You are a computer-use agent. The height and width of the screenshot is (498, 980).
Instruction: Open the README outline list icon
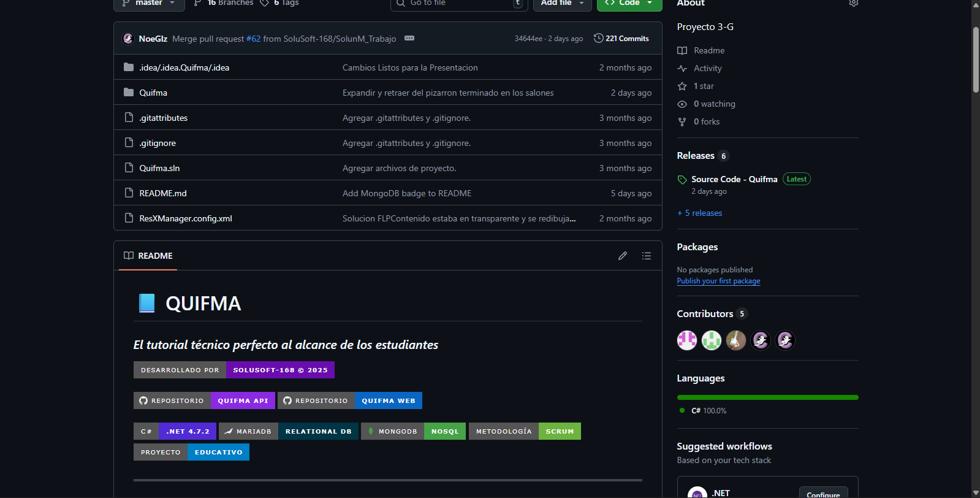pos(646,256)
